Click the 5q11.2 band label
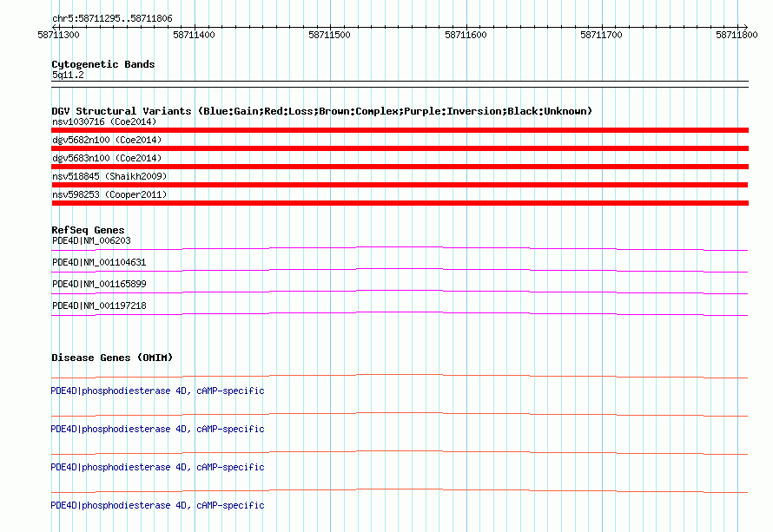Image resolution: width=773 pixels, height=532 pixels. 68,75
